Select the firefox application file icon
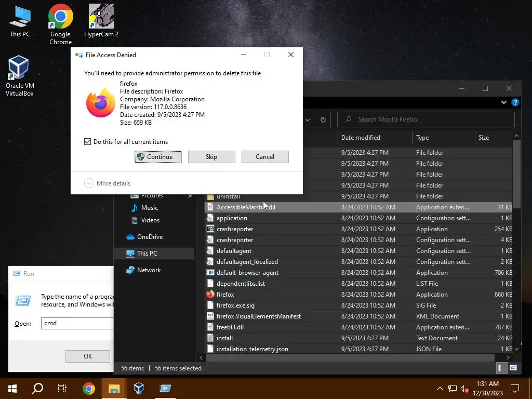Image resolution: width=532 pixels, height=399 pixels. 210,294
